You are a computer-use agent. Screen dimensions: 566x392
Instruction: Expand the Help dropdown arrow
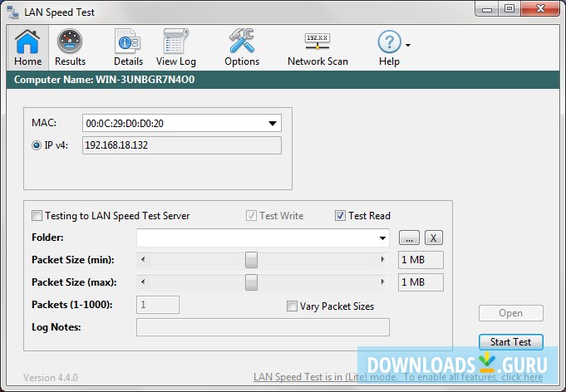[x=408, y=45]
